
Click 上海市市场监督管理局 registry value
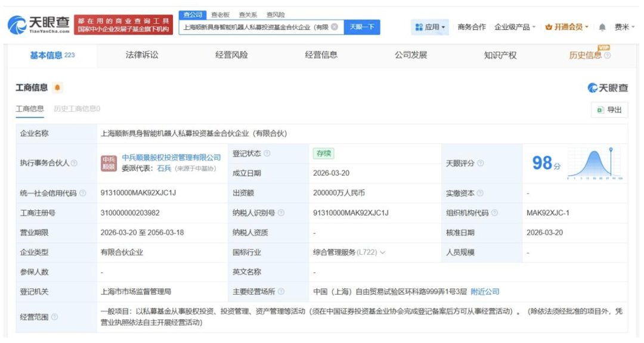click(136, 292)
